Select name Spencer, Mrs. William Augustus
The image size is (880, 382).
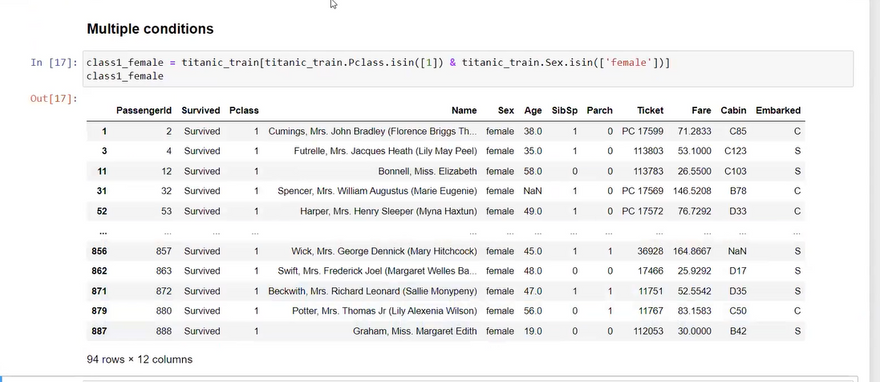tap(377, 191)
